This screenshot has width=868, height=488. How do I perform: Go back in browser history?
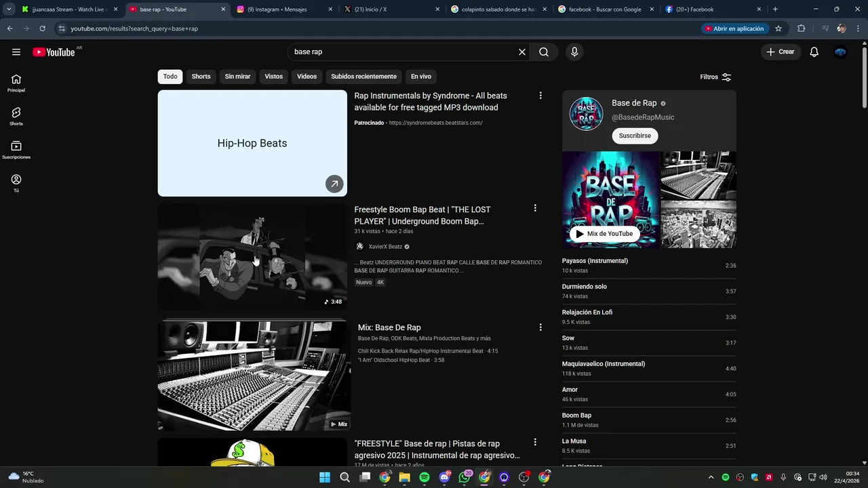click(9, 28)
